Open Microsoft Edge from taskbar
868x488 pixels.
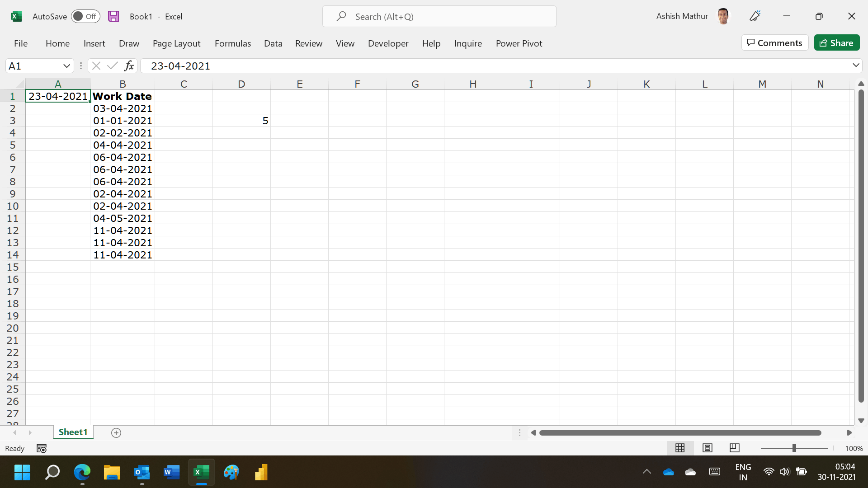coord(82,472)
